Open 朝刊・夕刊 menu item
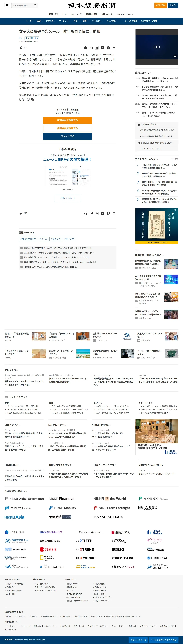Image resolution: width=183 pixels, height=644 pixels. [54, 14]
